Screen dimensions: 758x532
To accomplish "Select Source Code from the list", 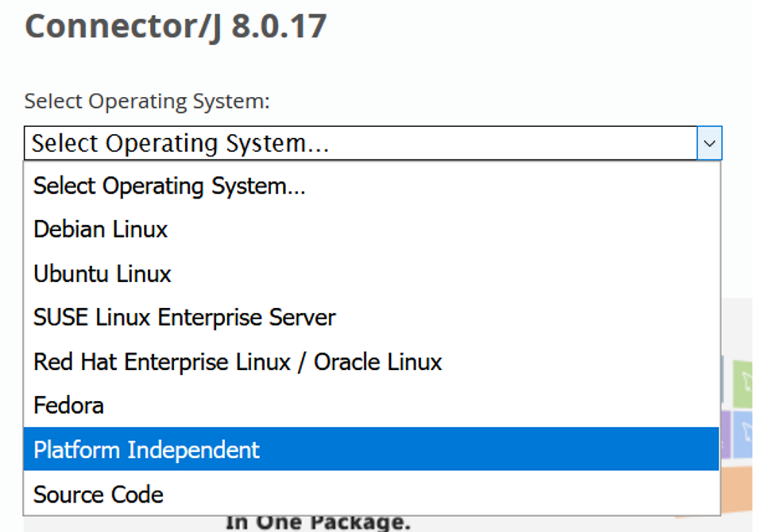I will click(371, 493).
